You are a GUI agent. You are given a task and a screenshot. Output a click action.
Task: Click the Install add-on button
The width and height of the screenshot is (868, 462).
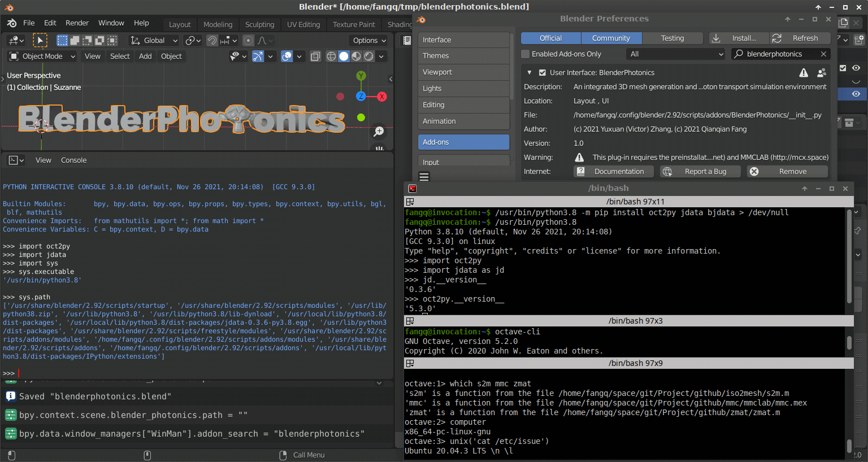point(739,38)
